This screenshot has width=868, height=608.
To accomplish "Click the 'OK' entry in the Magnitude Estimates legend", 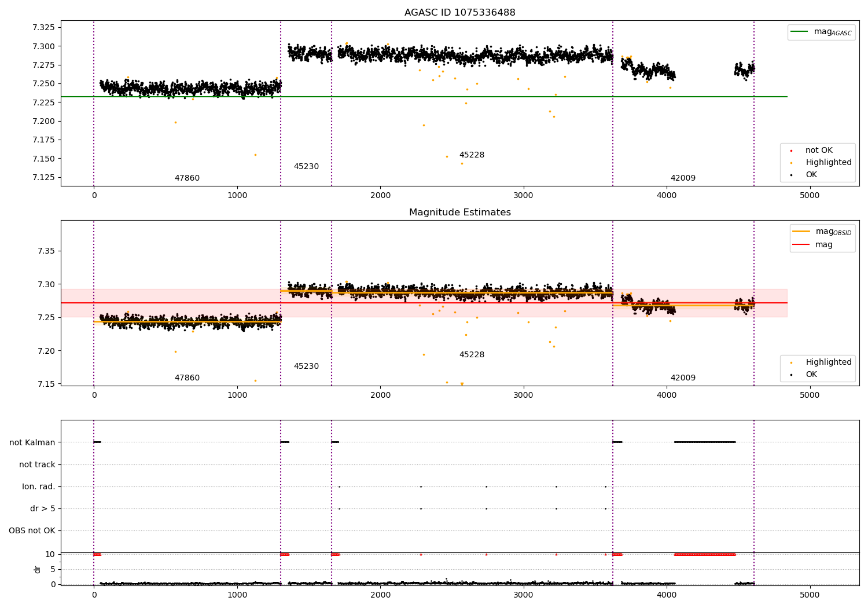I will coord(811,375).
